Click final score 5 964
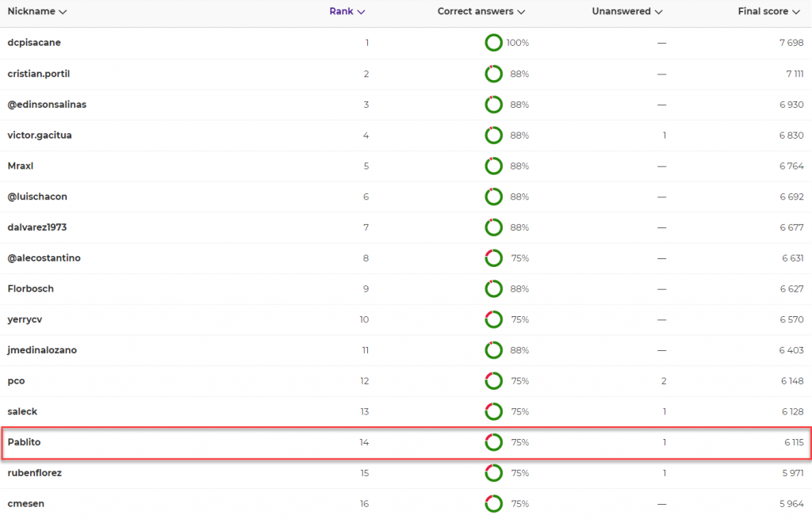 click(x=792, y=503)
